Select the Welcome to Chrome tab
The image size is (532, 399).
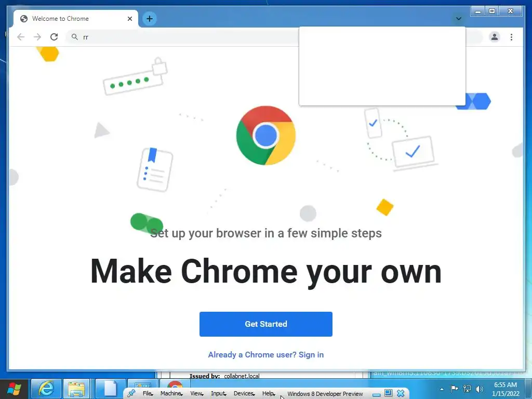coord(76,19)
